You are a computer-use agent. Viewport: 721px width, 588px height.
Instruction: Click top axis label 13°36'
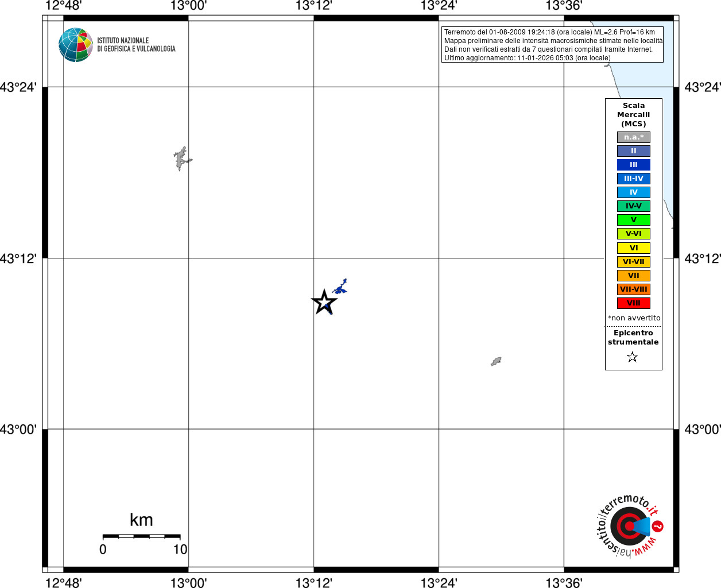pos(564,6)
